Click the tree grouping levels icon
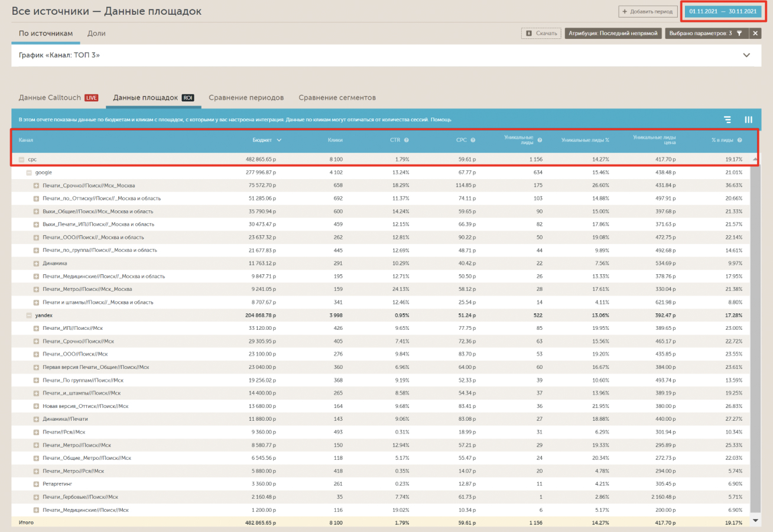This screenshot has height=532, width=773. (727, 119)
